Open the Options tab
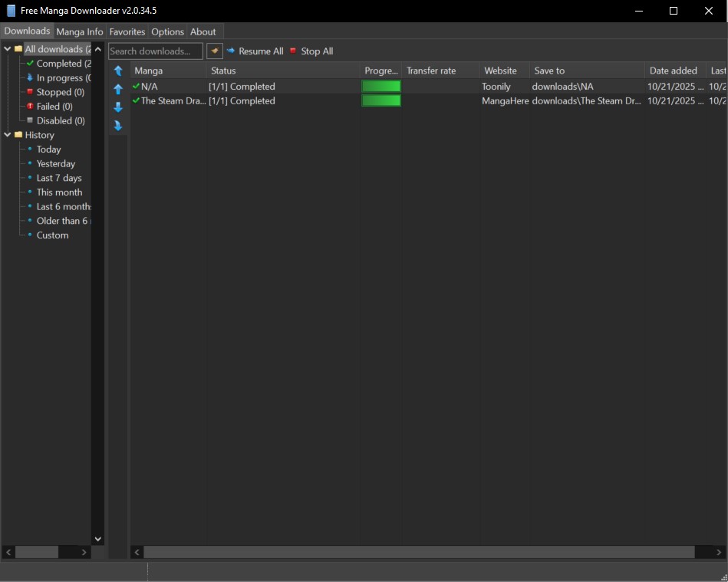Image resolution: width=728 pixels, height=582 pixels. pyautogui.click(x=167, y=31)
